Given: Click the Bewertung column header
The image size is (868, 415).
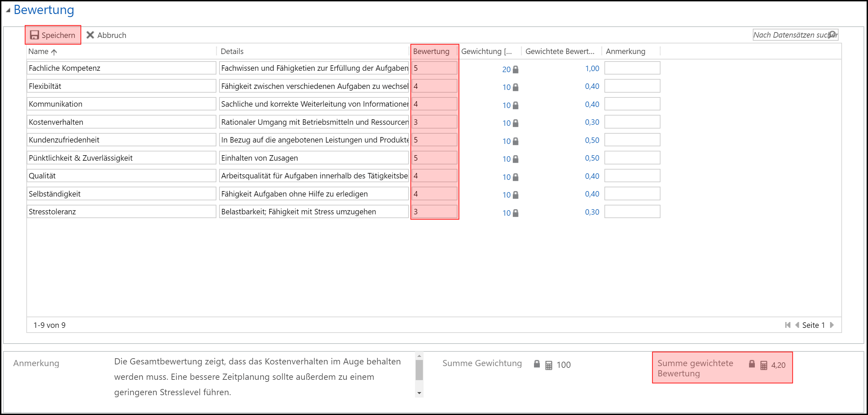Looking at the screenshot, I should [431, 51].
